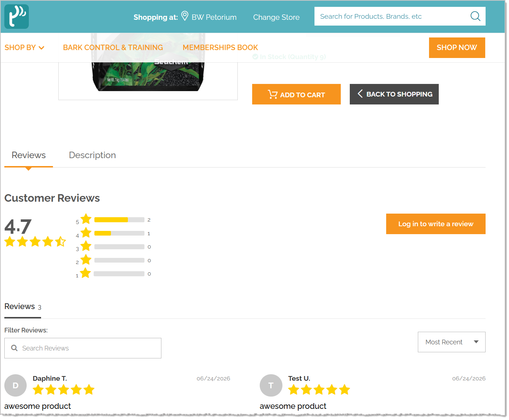Click the 4.7 overall star rating
Image resolution: width=509 pixels, height=420 pixels.
pos(35,241)
